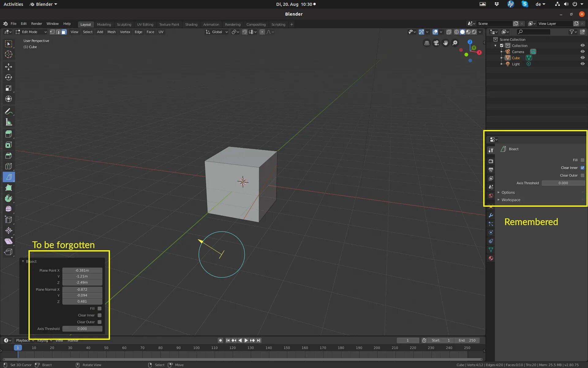Select the 3D Cursor tool
588x368 pixels.
click(x=9, y=54)
